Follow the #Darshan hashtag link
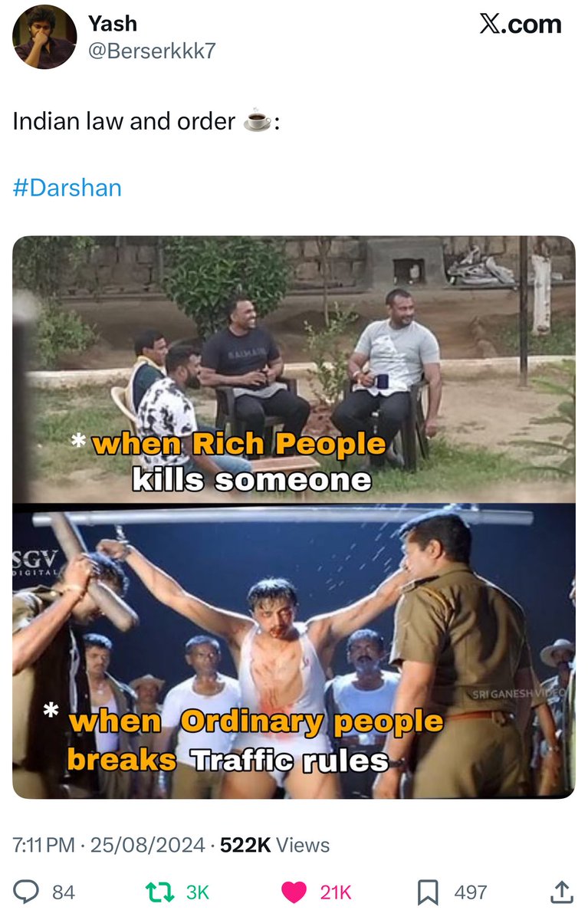Image resolution: width=588 pixels, height=920 pixels. tap(67, 188)
